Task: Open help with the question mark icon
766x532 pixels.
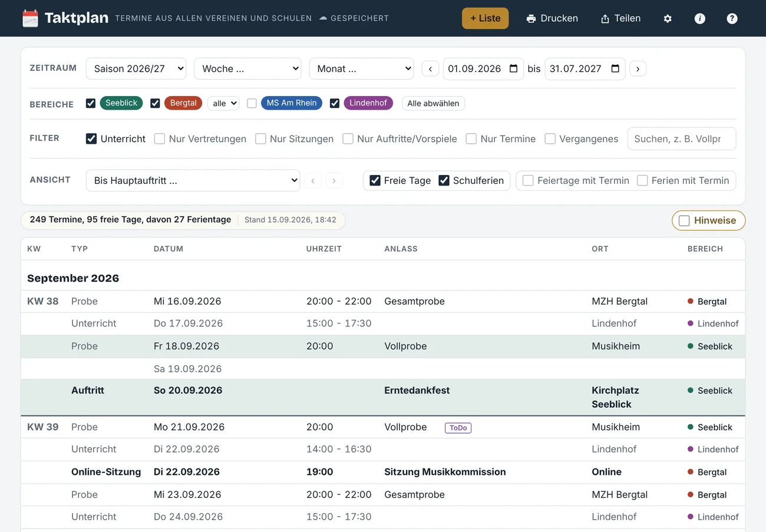Action: tap(732, 18)
